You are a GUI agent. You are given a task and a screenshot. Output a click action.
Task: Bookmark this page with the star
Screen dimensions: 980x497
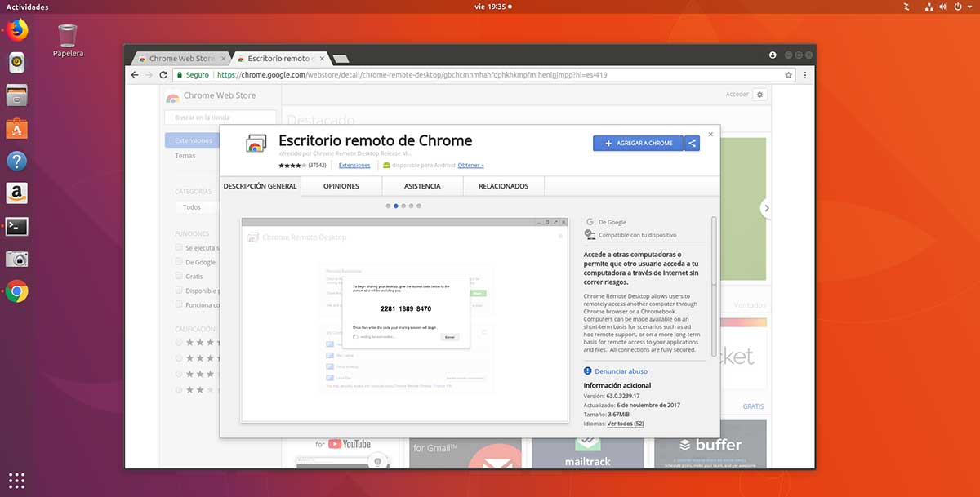[x=788, y=74]
